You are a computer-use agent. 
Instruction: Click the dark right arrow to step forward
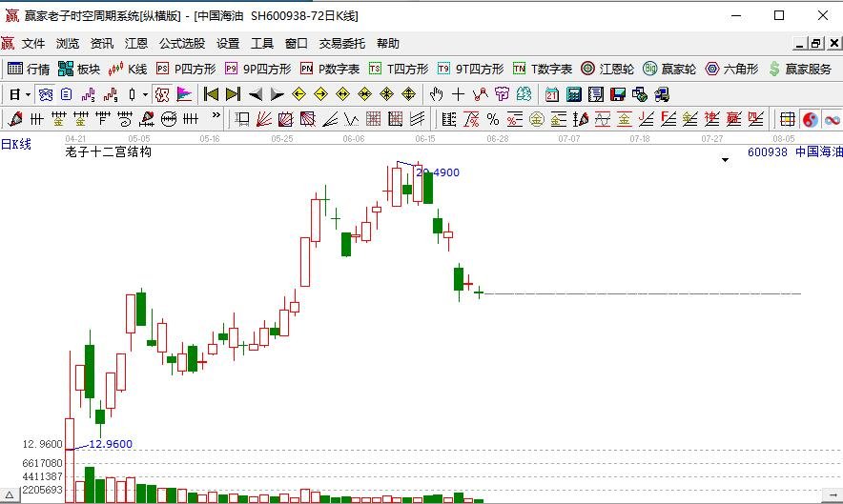[277, 95]
